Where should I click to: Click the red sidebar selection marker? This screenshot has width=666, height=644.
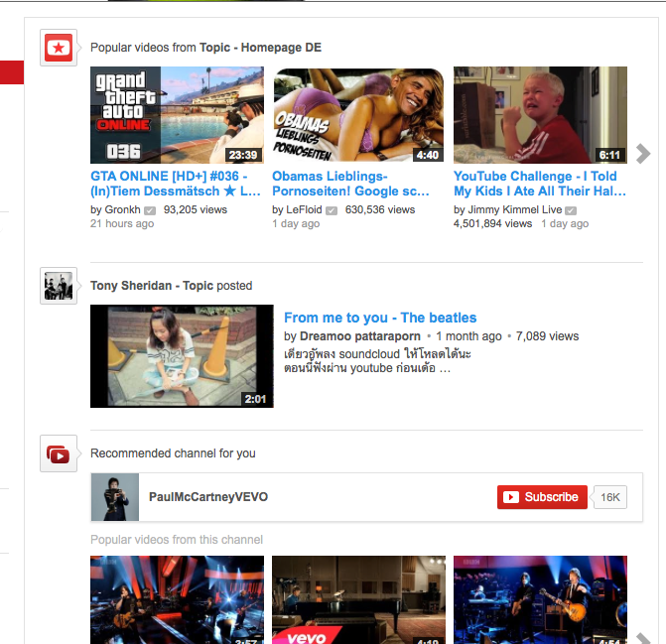point(12,72)
